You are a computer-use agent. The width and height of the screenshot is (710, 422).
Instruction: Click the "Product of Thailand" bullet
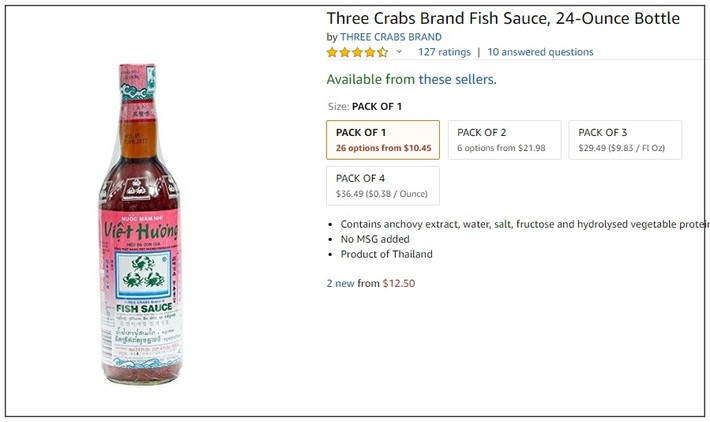coord(386,254)
